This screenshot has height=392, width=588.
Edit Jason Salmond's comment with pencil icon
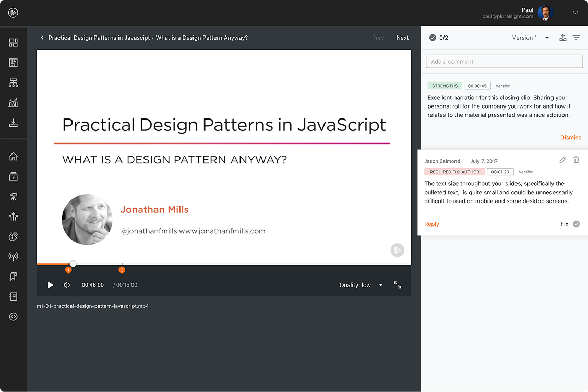pyautogui.click(x=562, y=160)
